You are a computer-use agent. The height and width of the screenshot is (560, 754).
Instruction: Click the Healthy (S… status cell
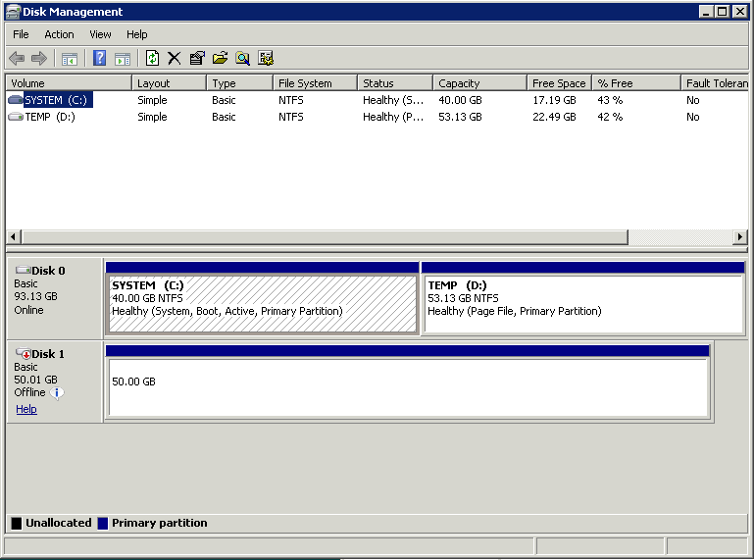point(393,100)
